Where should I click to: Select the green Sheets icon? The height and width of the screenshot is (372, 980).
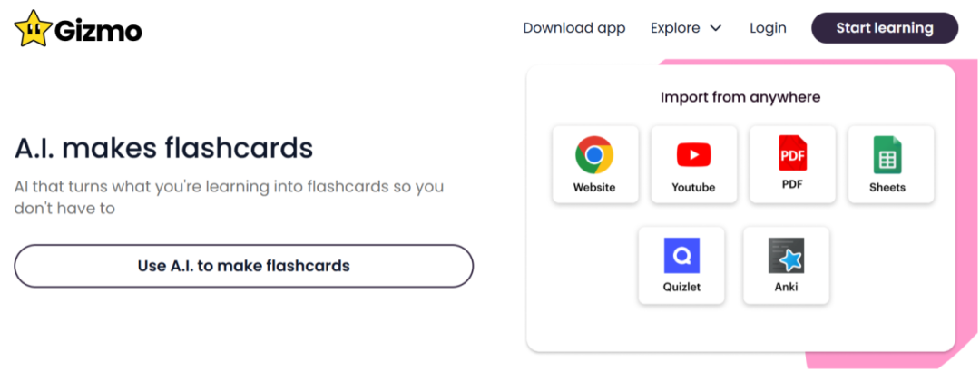(x=887, y=155)
